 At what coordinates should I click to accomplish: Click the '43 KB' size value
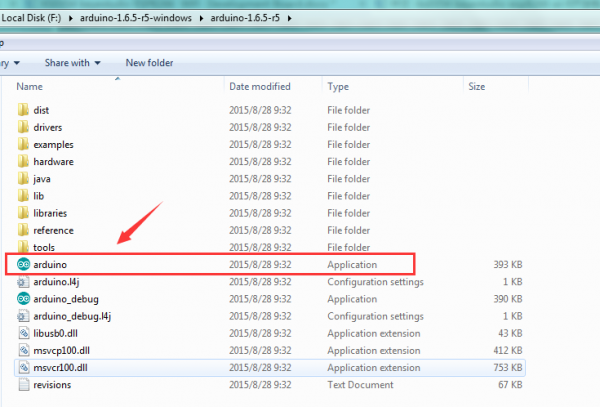[510, 333]
